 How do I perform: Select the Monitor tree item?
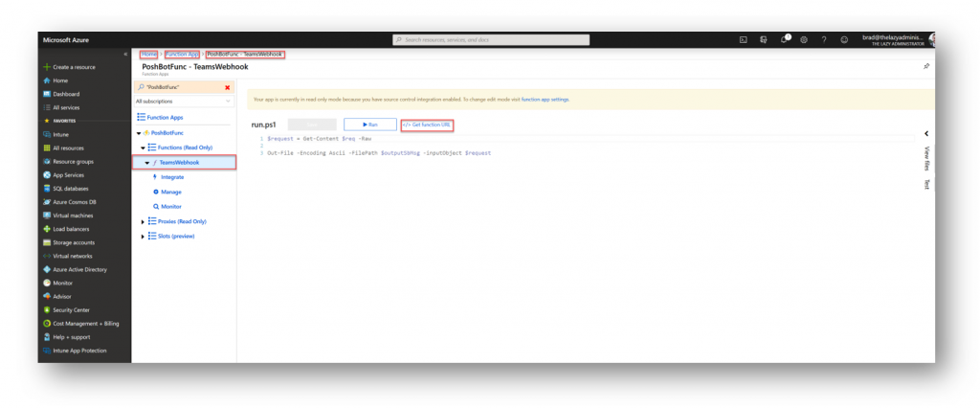171,206
